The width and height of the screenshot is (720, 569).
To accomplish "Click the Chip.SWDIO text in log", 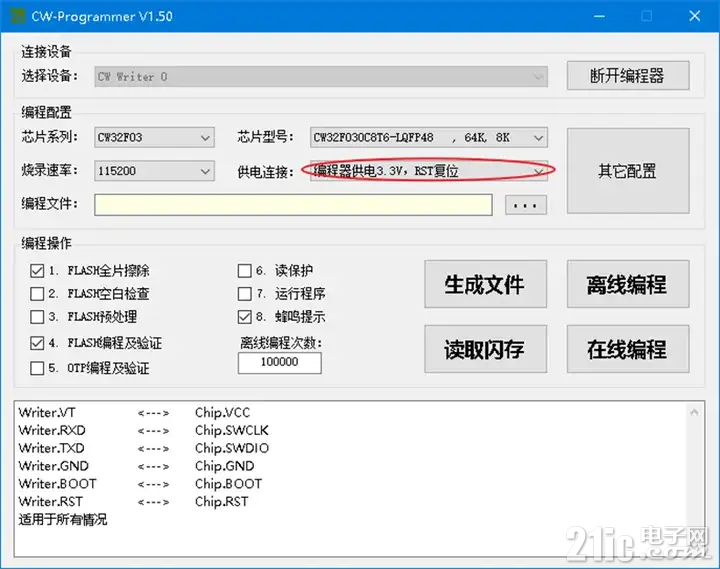I will click(x=232, y=448).
